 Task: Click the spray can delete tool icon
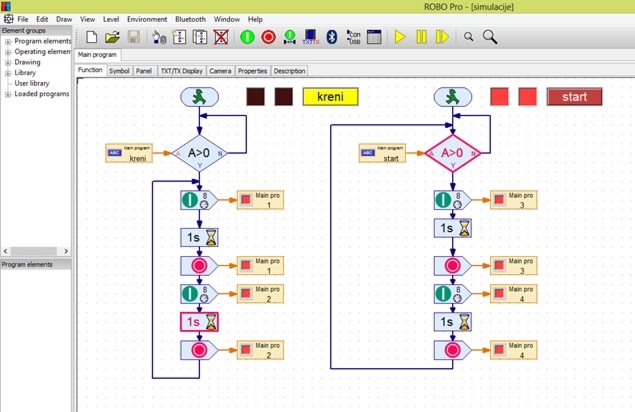[159, 37]
